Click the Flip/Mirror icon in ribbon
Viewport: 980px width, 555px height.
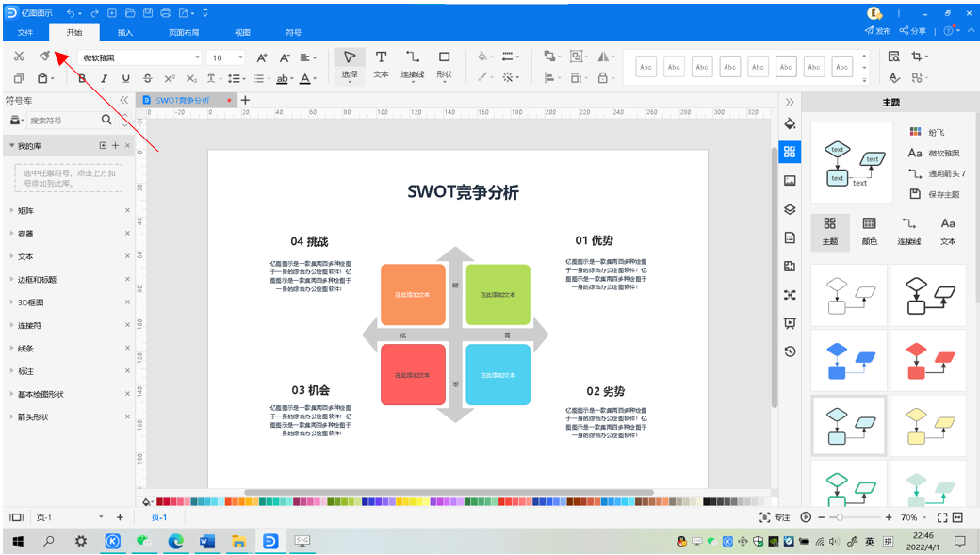click(x=603, y=57)
